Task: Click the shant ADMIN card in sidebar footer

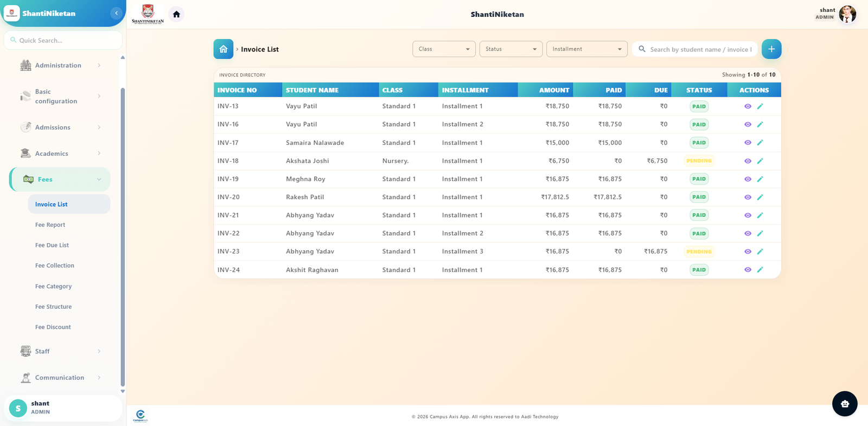Action: pyautogui.click(x=63, y=408)
